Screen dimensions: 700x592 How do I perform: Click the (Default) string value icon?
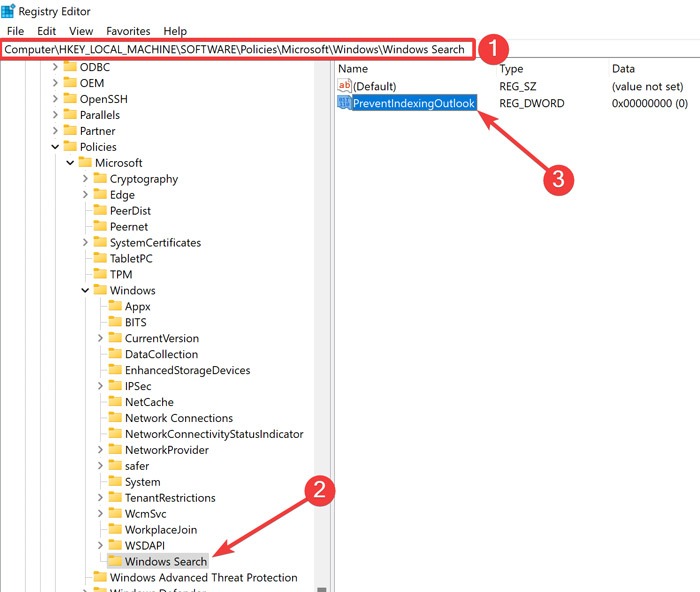345,85
